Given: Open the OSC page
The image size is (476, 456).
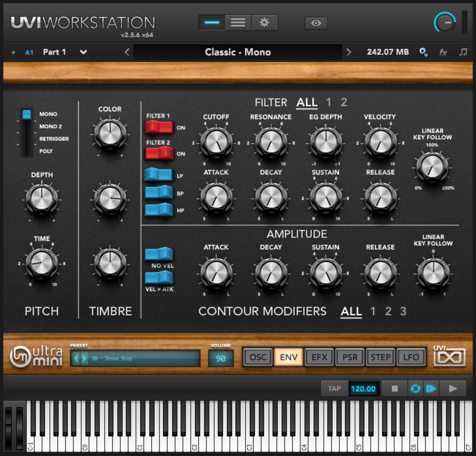Looking at the screenshot, I should tap(258, 357).
